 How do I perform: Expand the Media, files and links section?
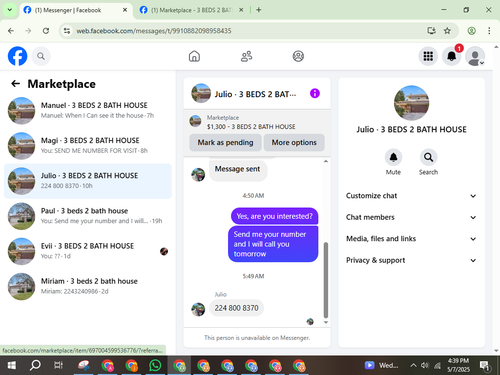(411, 239)
